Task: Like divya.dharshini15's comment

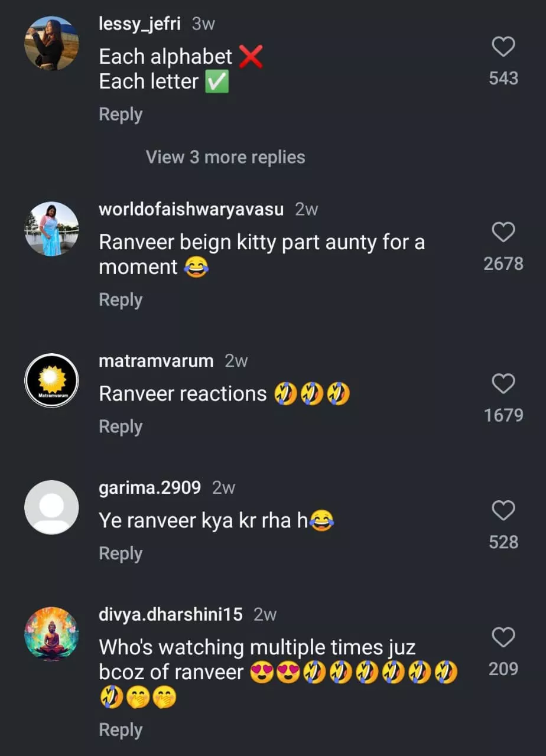Action: tap(503, 638)
